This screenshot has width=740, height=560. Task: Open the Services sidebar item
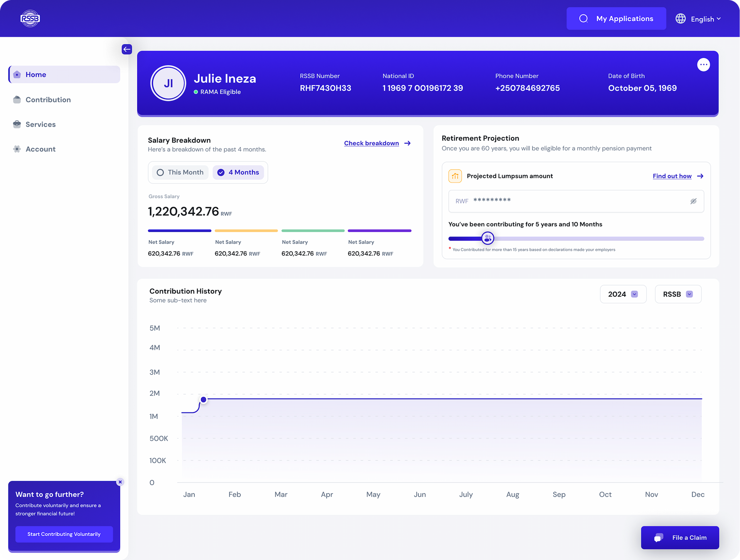click(40, 124)
